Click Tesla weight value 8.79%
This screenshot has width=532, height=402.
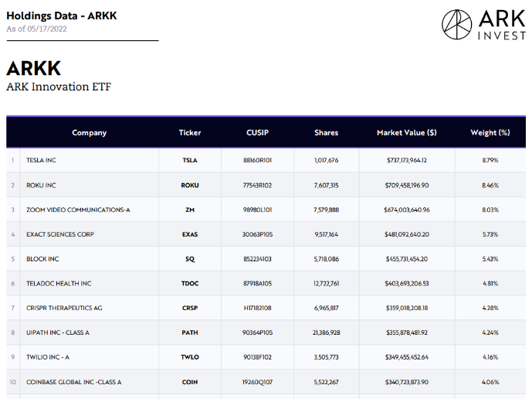click(490, 160)
